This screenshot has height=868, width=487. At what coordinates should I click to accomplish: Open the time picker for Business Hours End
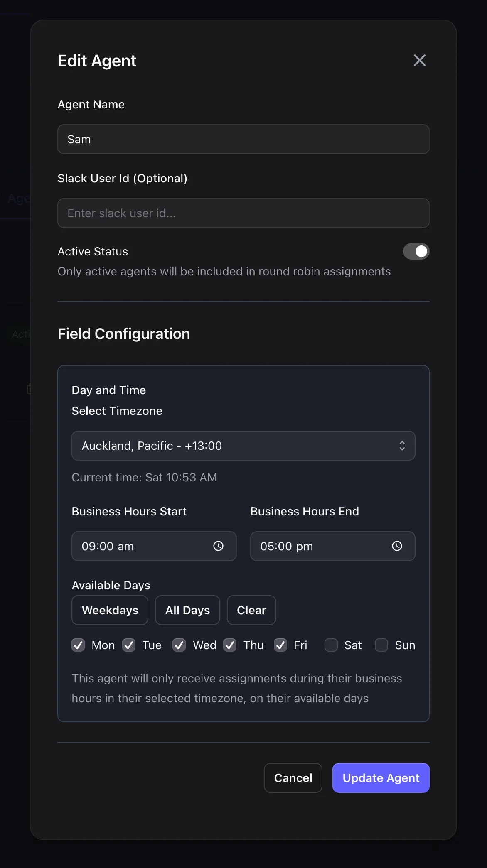(x=397, y=546)
